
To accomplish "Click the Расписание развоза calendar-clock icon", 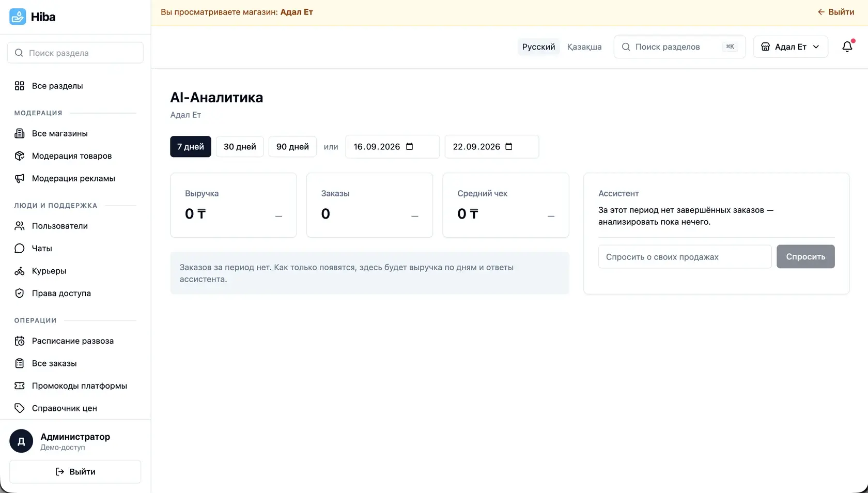I will tap(20, 341).
